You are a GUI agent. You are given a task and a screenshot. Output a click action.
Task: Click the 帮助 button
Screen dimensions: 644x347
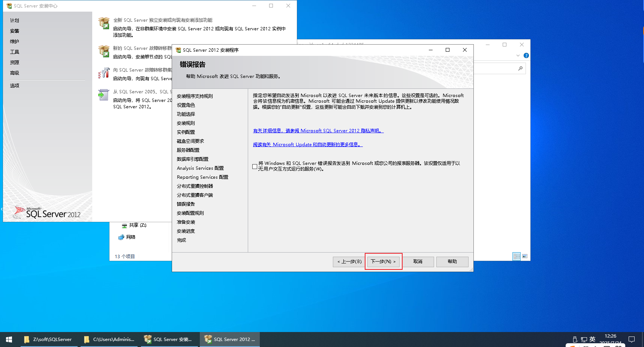[x=452, y=262]
